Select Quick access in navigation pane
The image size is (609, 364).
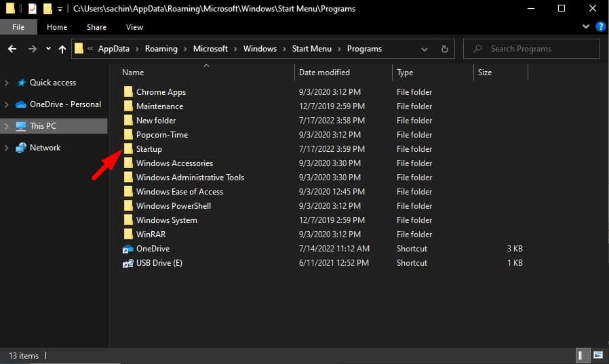click(52, 83)
